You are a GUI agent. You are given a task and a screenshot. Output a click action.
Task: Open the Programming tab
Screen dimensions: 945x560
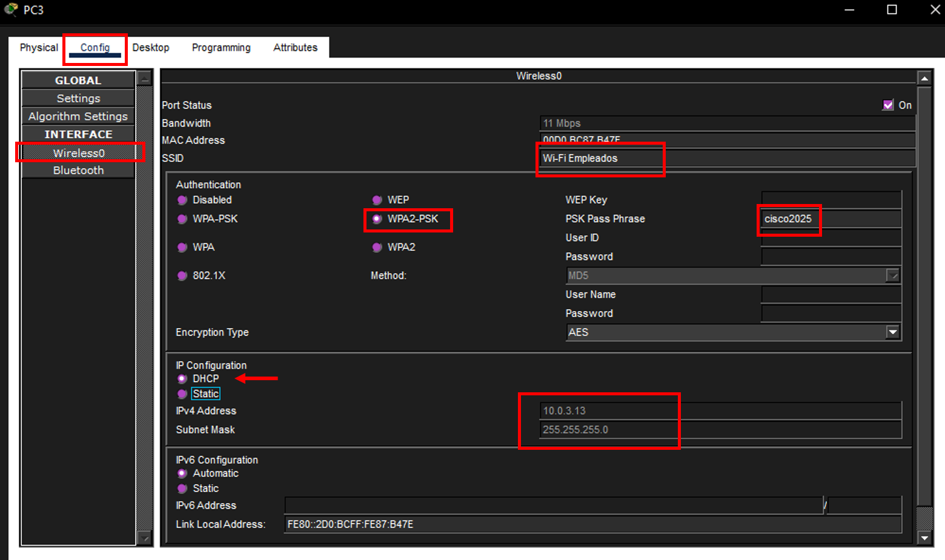(221, 48)
